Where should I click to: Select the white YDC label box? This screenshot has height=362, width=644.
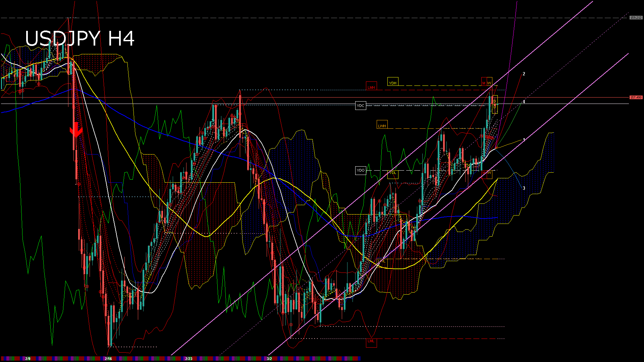[x=360, y=106]
